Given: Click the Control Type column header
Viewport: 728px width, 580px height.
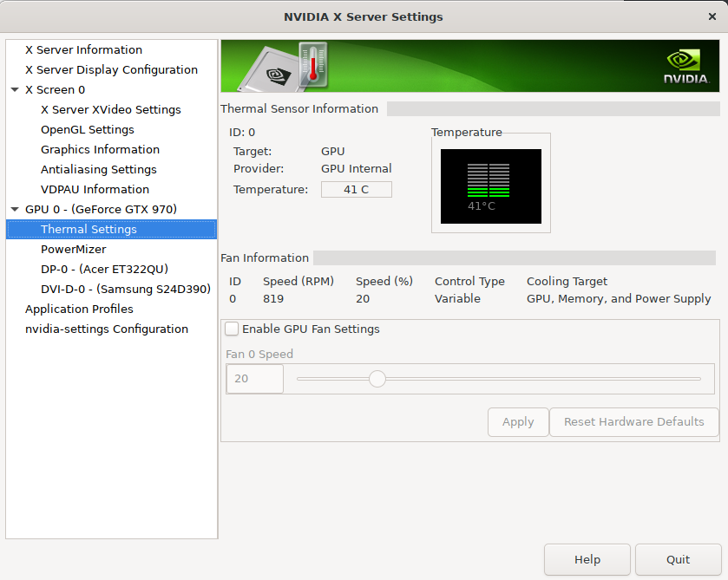Looking at the screenshot, I should 469,281.
